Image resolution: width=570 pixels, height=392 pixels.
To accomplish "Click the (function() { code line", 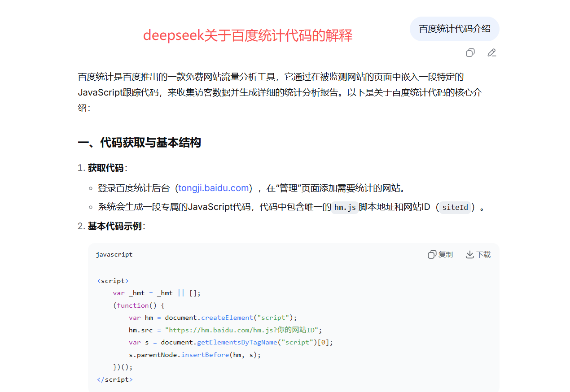I will pyautogui.click(x=139, y=305).
